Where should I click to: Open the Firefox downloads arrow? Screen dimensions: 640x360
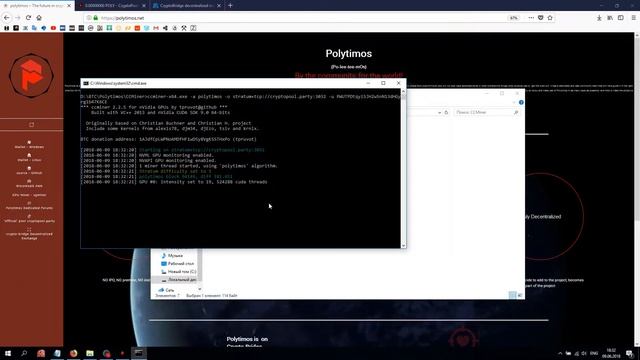(599, 18)
